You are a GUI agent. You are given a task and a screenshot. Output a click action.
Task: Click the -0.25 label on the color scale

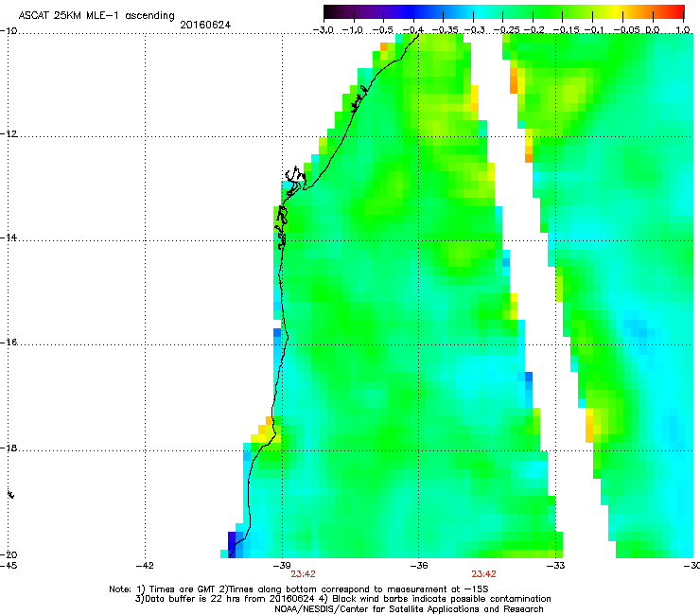pos(507,30)
